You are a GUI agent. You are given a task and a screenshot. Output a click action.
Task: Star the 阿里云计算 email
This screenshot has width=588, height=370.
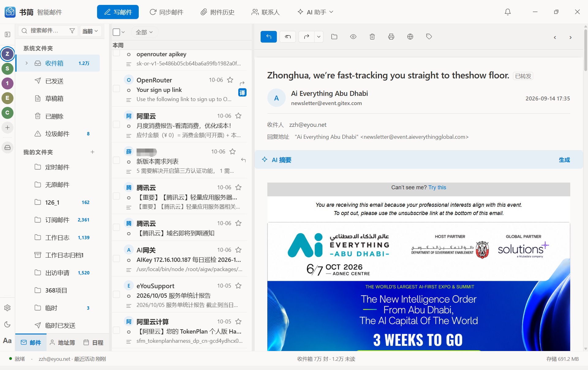(x=238, y=322)
